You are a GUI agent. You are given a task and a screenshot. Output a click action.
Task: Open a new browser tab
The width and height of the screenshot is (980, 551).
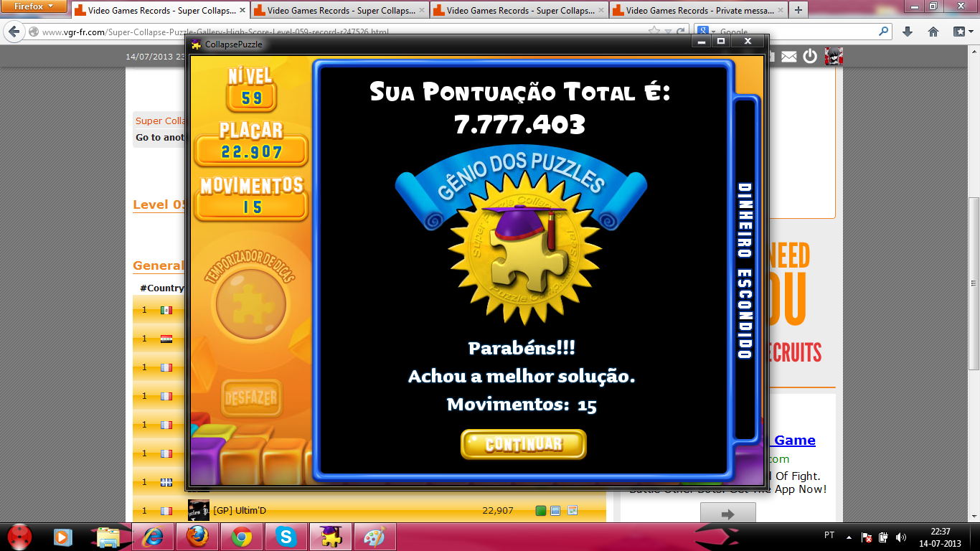pyautogui.click(x=798, y=10)
